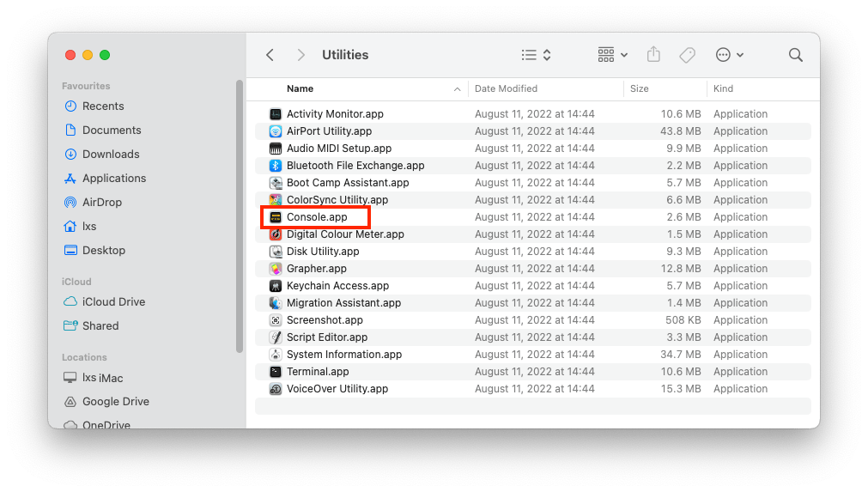Go back with the left chevron
This screenshot has width=868, height=492.
click(x=270, y=55)
